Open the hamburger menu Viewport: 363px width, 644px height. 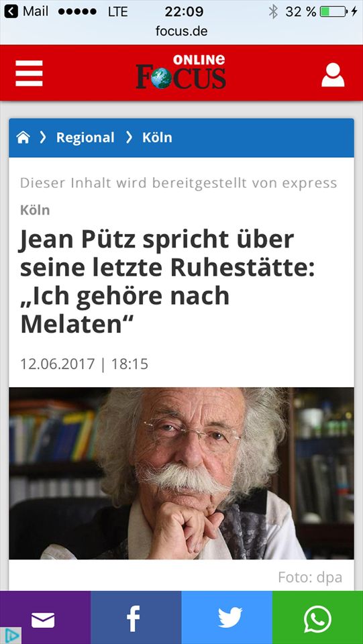pyautogui.click(x=29, y=73)
